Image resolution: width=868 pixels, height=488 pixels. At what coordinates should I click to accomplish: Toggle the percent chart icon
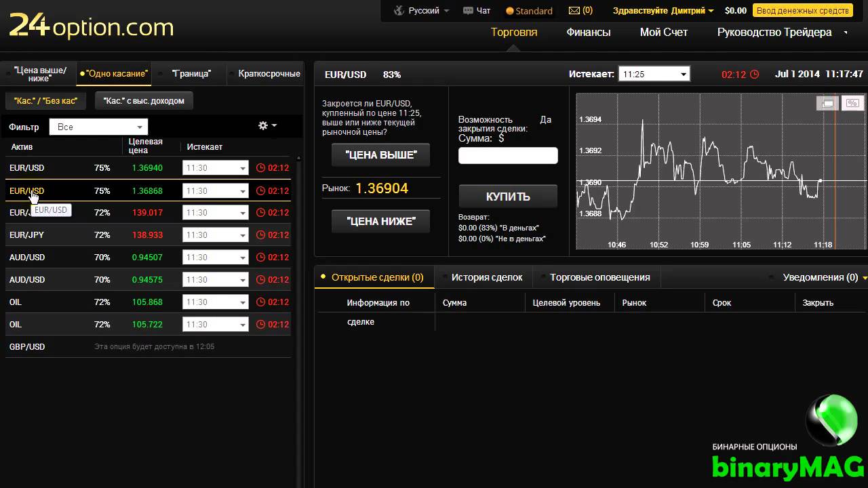[x=852, y=103]
